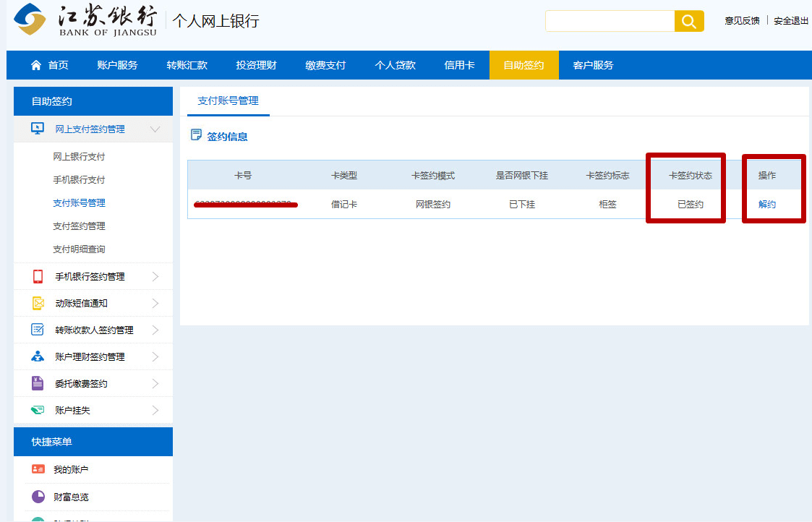Collapse the 网上支付签约管理 section chevron
812x522 pixels.
pos(155,129)
